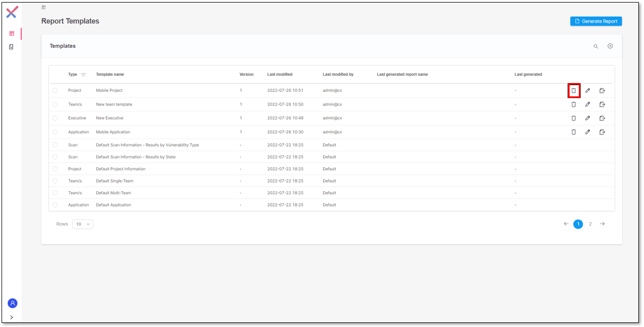Select radio button for Default Multi-Team row
The width and height of the screenshot is (644, 327).
55,193
